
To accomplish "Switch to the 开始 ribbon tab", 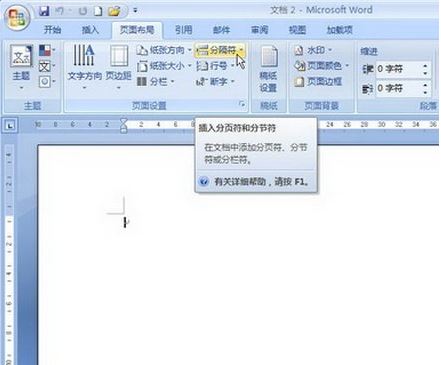I will (x=52, y=30).
